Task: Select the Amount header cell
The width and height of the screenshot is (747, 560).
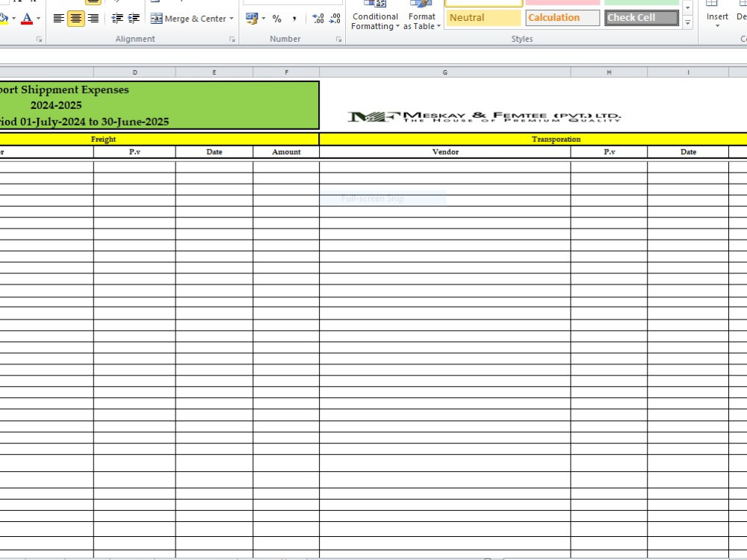Action: (286, 152)
